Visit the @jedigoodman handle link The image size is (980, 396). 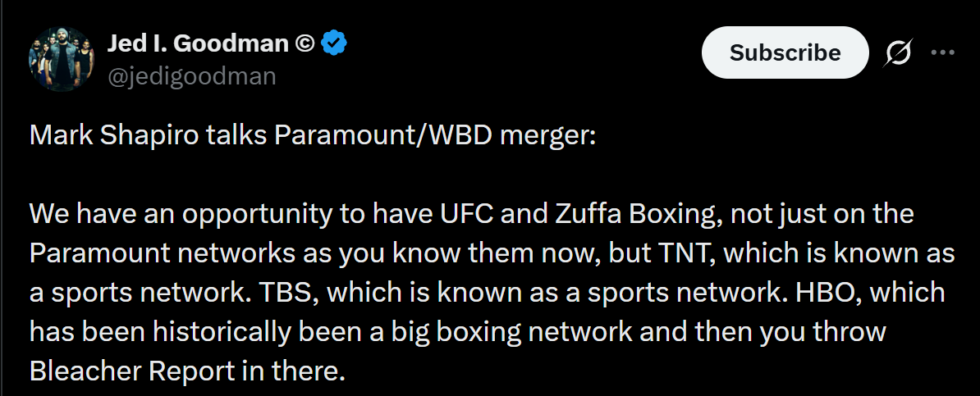click(192, 76)
